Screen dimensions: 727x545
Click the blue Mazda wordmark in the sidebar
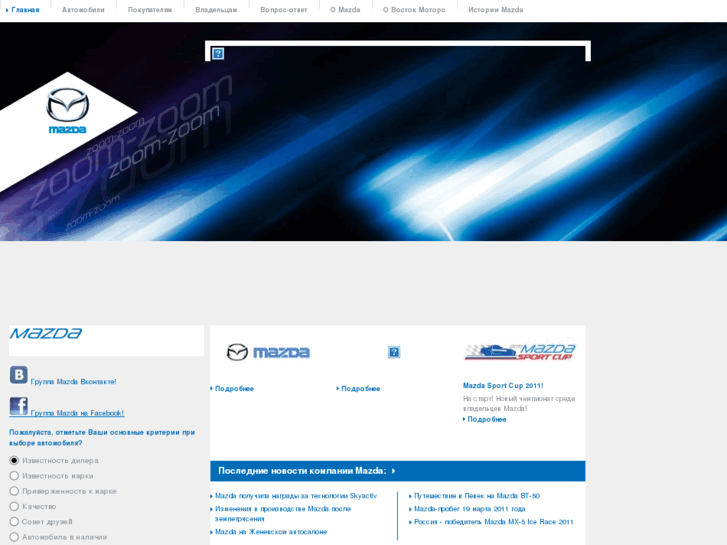[46, 333]
